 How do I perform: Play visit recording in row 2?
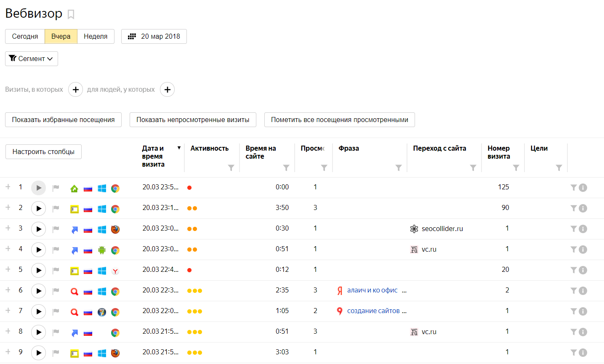pyautogui.click(x=38, y=208)
